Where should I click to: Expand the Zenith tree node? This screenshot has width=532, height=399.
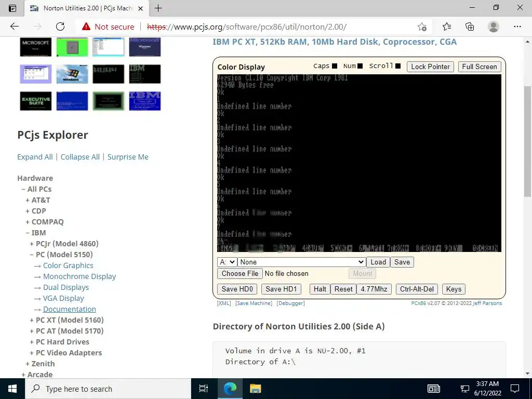[x=28, y=364]
